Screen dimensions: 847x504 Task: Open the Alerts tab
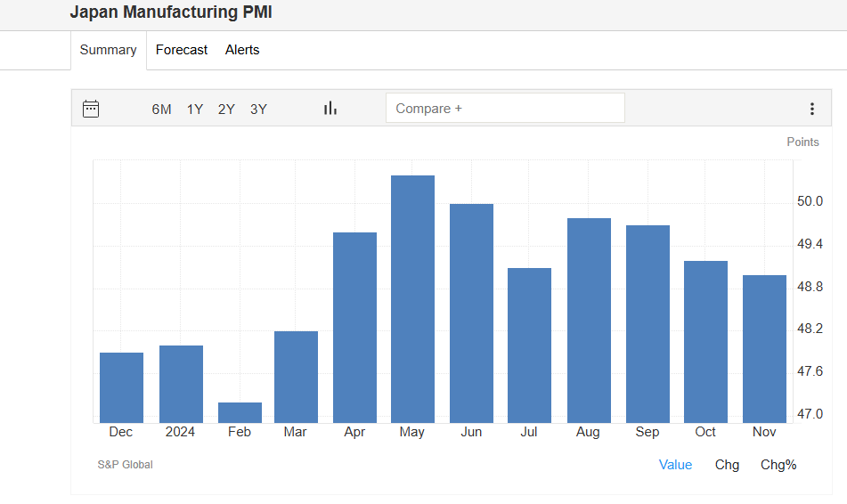pos(242,50)
